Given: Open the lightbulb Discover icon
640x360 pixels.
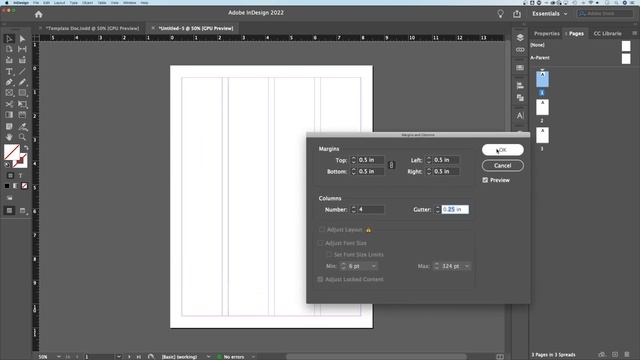Looking at the screenshot, I should (x=500, y=14).
